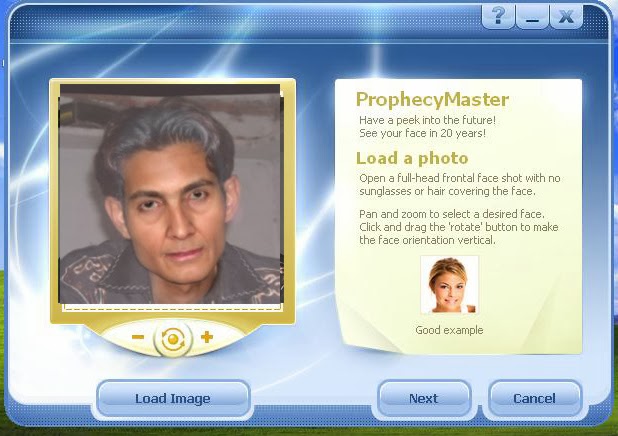
Task: Click the circular rotate button
Action: 173,339
